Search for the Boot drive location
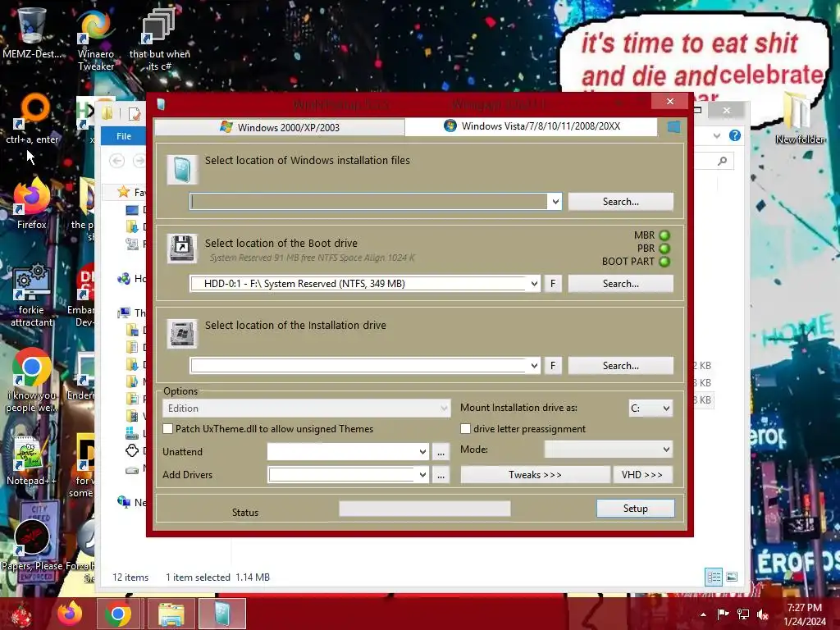This screenshot has width=840, height=630. coord(620,283)
